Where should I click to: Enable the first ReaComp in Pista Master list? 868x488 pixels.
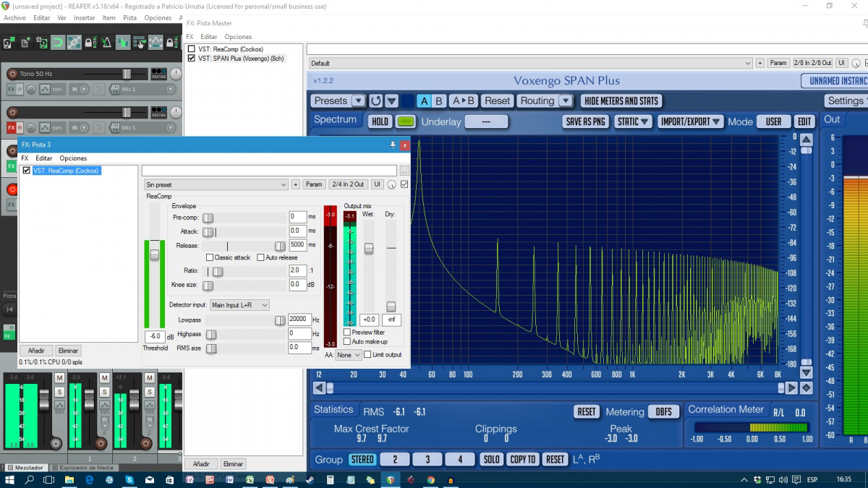(x=192, y=49)
